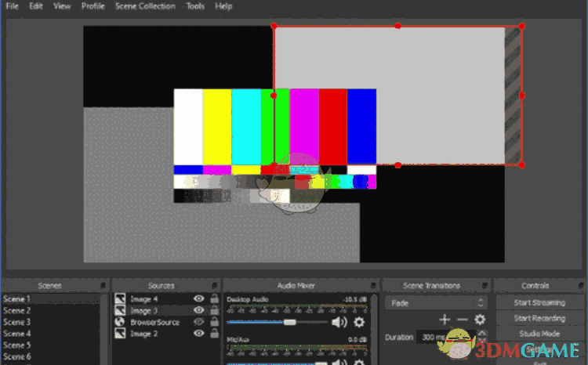Open Desktop Audio settings gear
Screen dimensions: 588x365
359,322
